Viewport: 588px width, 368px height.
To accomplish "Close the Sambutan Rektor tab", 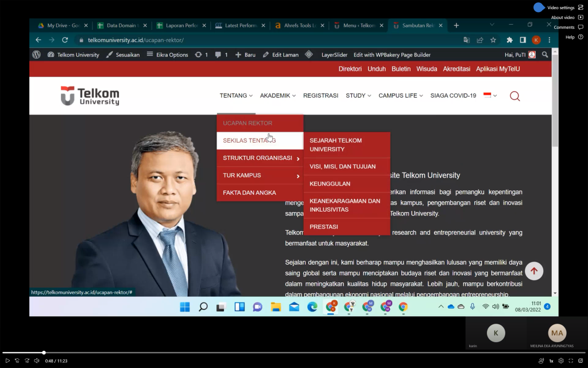I will 440,25.
